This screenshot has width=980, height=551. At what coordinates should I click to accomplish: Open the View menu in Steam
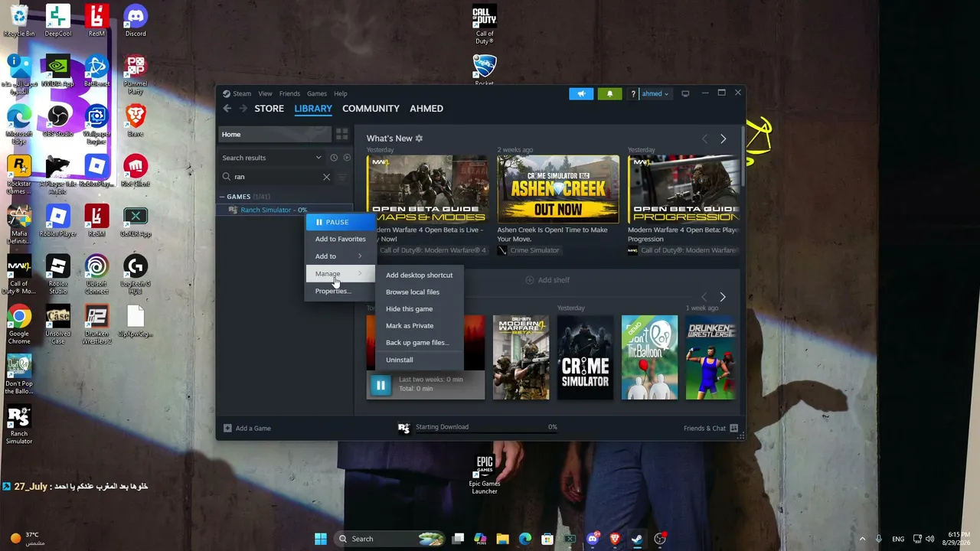point(265,93)
